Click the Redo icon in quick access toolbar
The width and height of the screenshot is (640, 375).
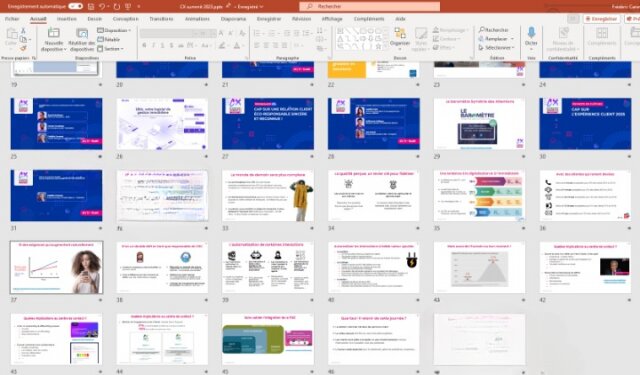[x=117, y=7]
